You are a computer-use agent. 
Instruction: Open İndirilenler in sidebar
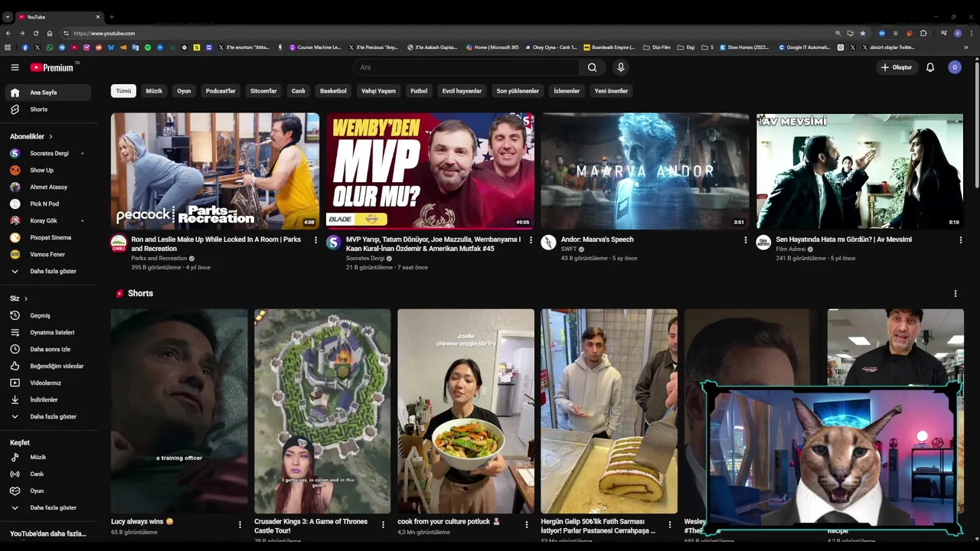pos(48,399)
